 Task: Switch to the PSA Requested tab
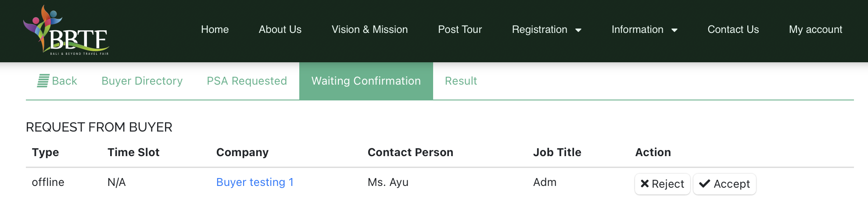click(247, 81)
